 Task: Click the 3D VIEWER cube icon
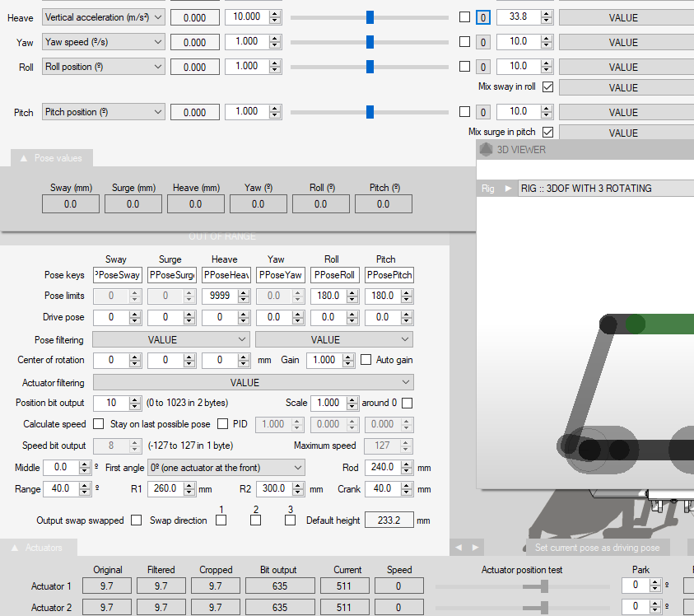pos(486,150)
